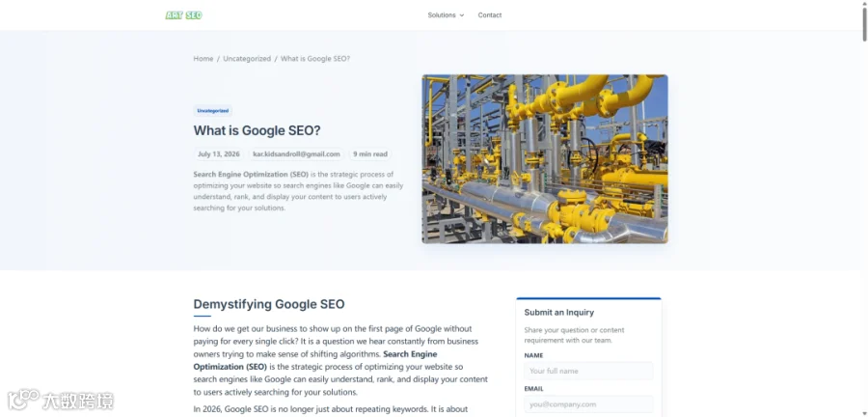Go to the Home breadcrumb link
868x417 pixels.
tap(203, 59)
